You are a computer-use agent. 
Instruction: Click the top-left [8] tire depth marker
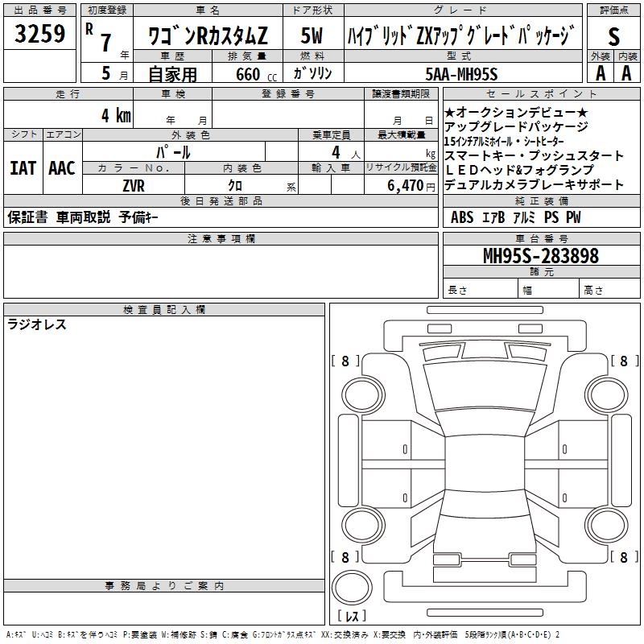point(345,361)
